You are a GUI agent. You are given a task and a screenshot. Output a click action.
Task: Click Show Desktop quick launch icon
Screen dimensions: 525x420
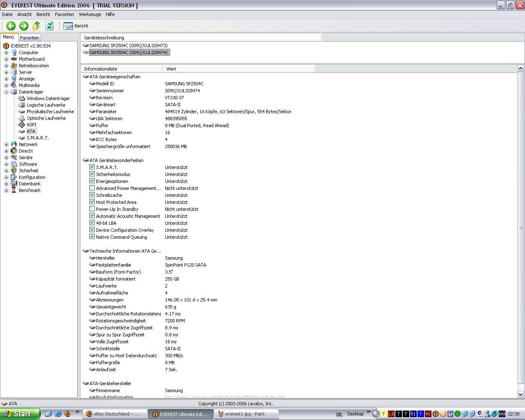pos(48,414)
